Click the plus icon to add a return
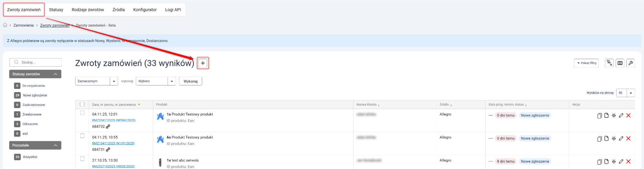The image size is (644, 169). coord(203,63)
